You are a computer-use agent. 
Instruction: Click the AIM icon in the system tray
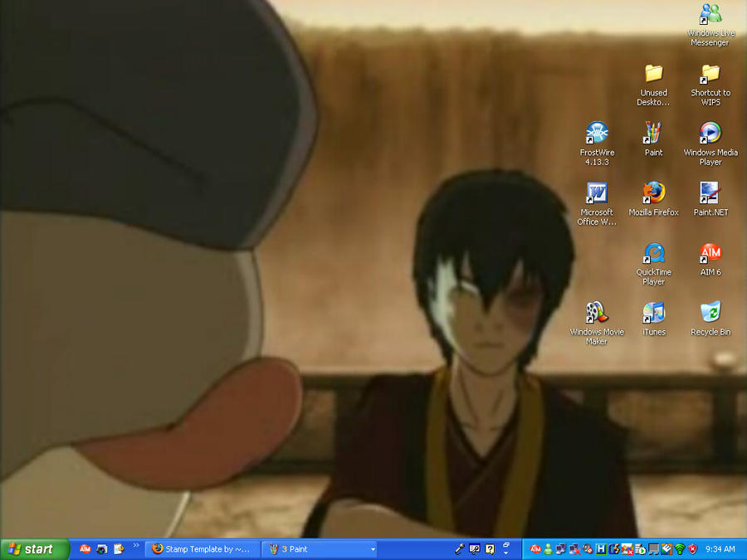[x=535, y=549]
